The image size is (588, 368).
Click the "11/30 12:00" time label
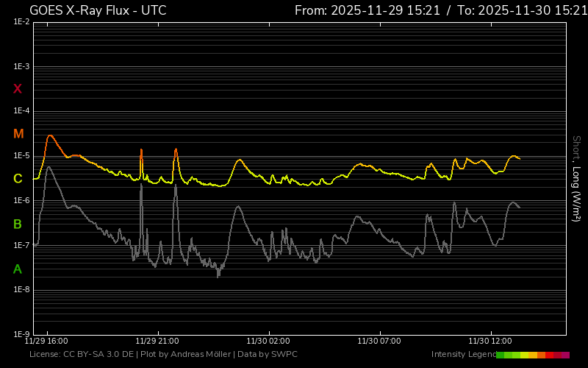(x=490, y=341)
